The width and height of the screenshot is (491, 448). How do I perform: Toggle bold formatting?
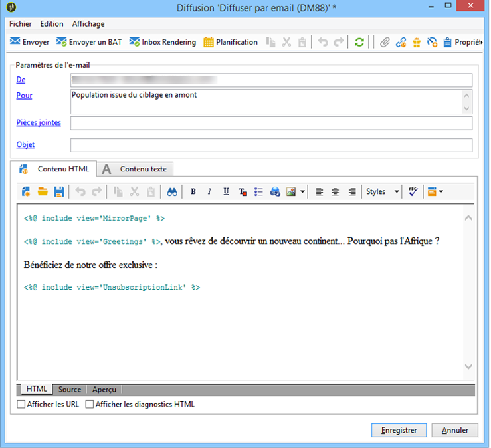tap(193, 191)
